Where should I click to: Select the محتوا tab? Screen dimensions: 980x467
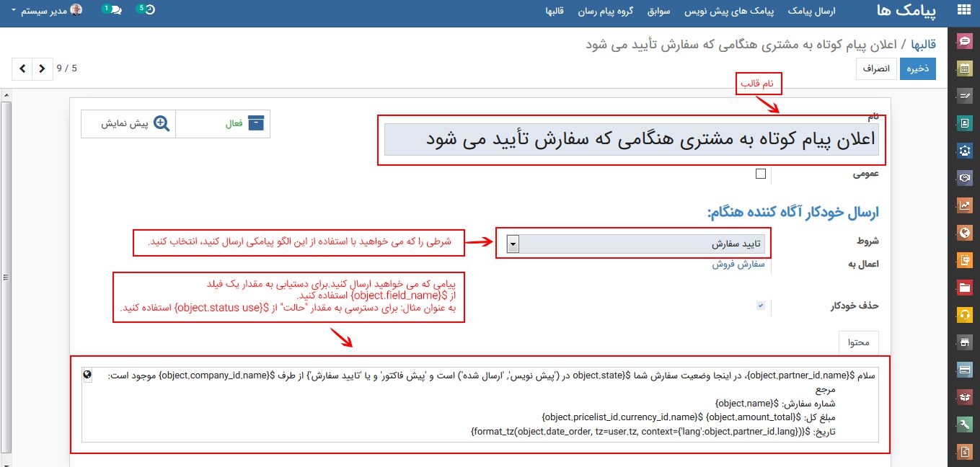point(859,342)
